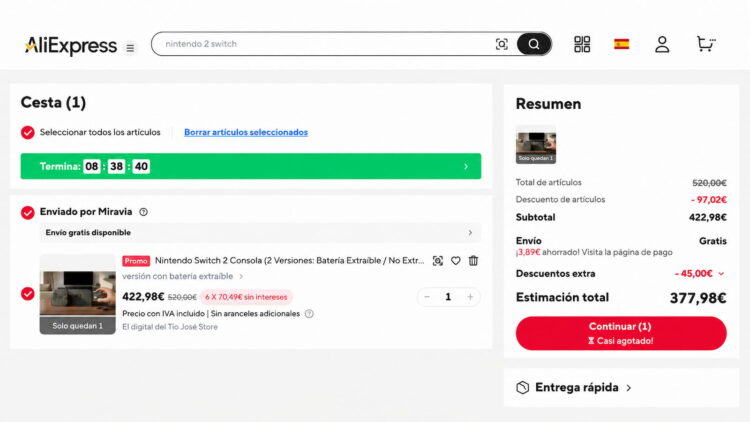
Task: Click the 3,89€ ahorrado payment page text
Action: pos(594,252)
